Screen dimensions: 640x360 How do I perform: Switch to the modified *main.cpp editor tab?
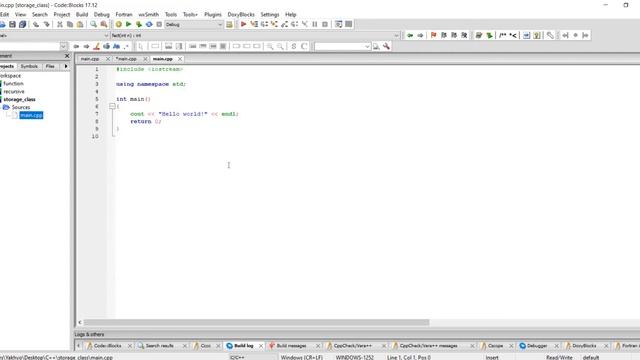(x=126, y=59)
